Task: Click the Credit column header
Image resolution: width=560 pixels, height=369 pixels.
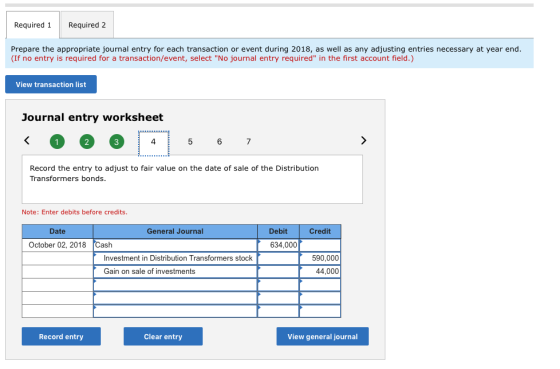Action: [320, 231]
